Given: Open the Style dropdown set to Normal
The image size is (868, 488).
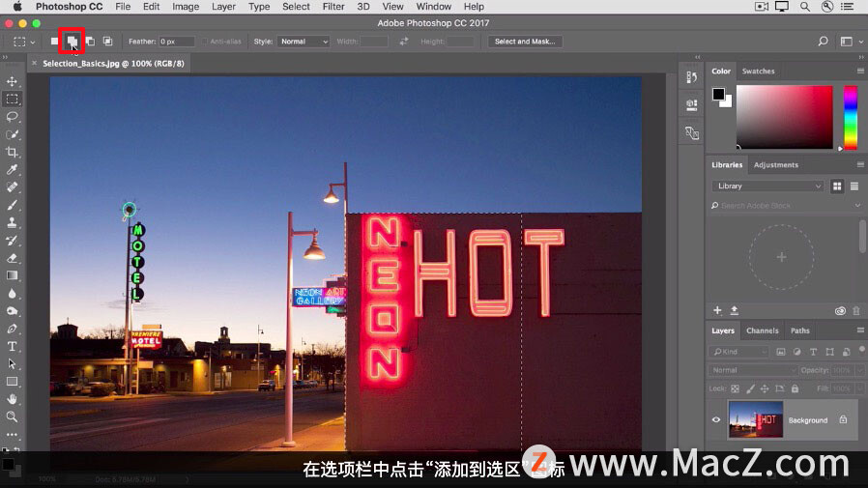Looking at the screenshot, I should click(304, 42).
